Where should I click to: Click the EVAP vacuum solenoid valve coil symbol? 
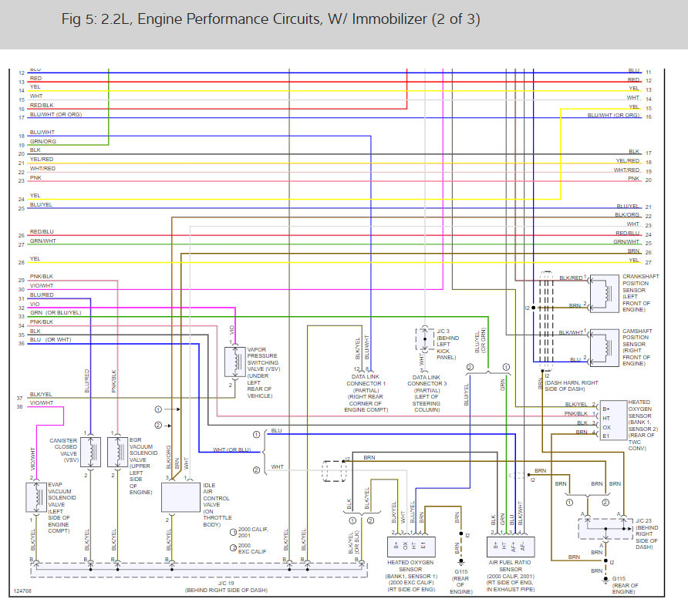click(36, 497)
